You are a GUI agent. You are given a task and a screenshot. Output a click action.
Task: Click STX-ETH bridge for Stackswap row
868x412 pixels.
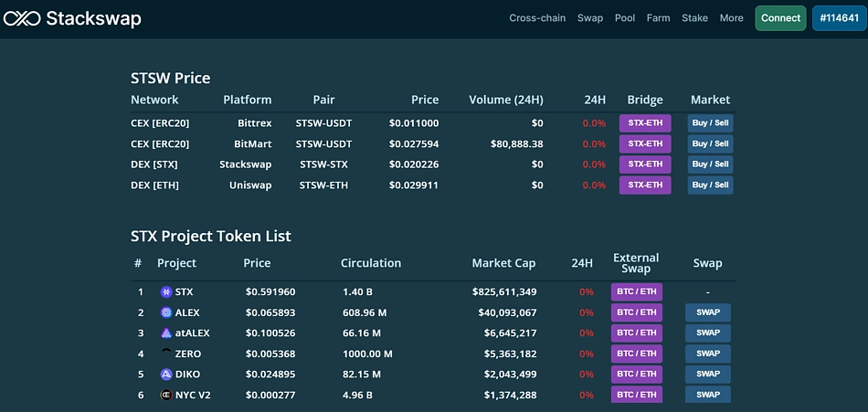pos(645,164)
